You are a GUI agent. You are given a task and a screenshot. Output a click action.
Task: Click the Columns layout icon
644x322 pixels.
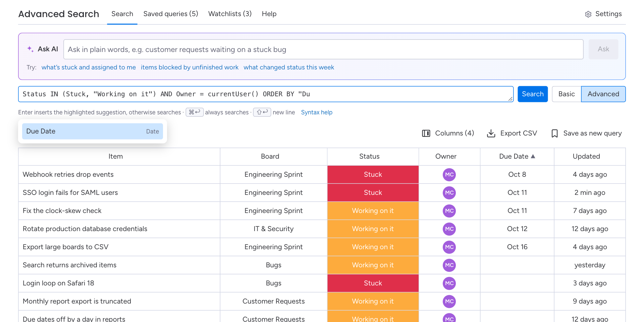(x=426, y=133)
